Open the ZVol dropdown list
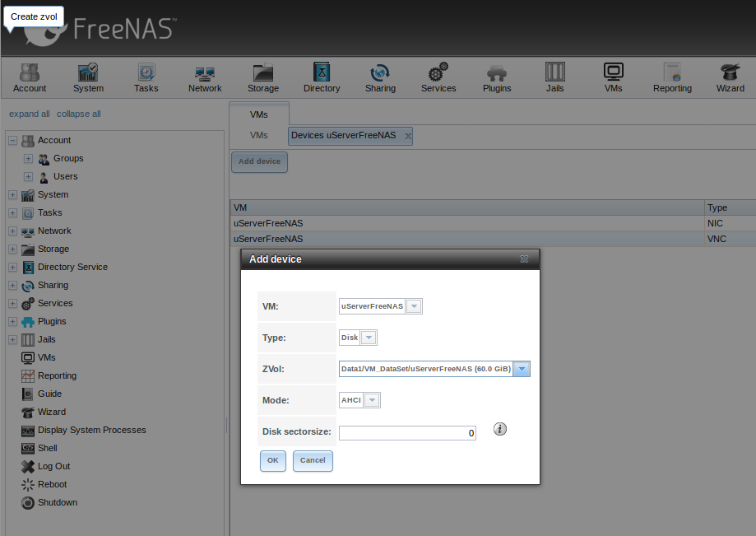Image resolution: width=756 pixels, height=536 pixels. (522, 369)
